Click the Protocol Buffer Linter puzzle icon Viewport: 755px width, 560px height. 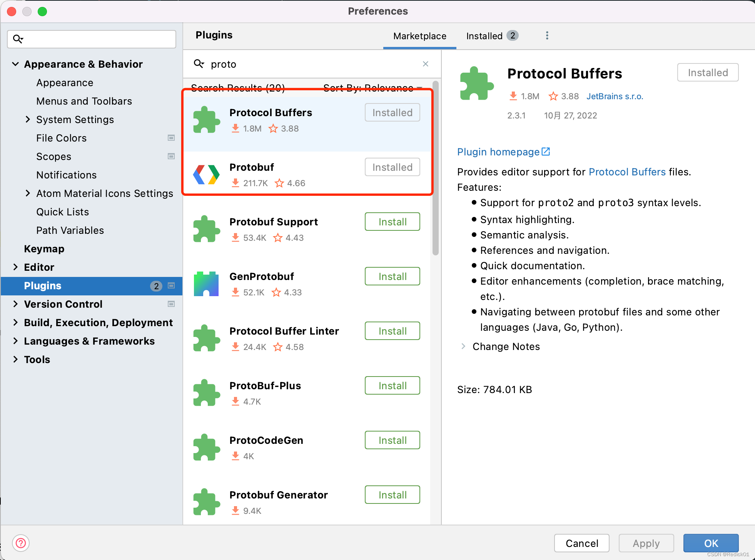click(x=206, y=338)
